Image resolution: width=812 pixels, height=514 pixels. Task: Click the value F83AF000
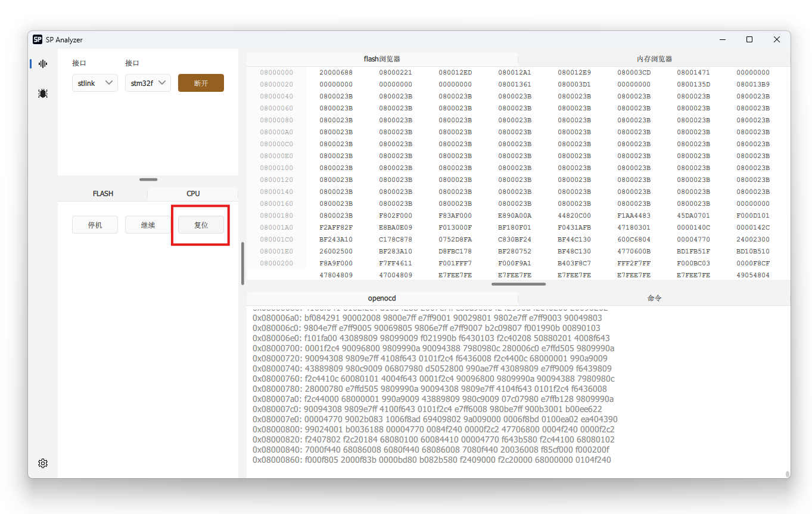(x=455, y=215)
